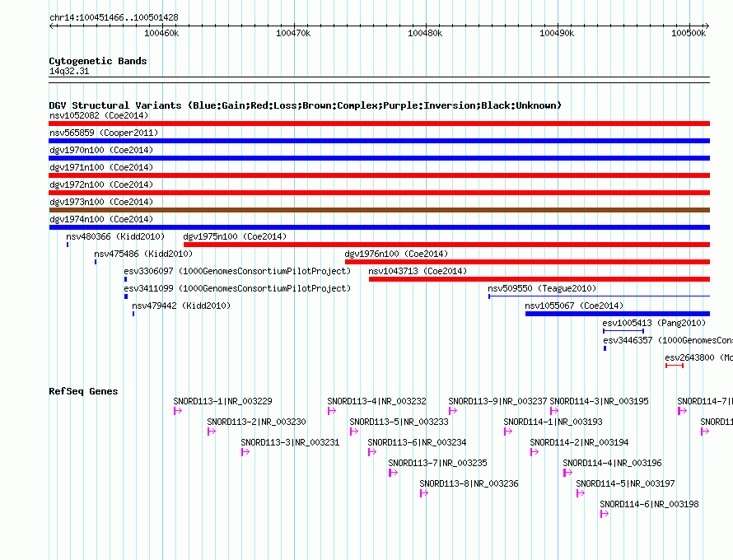Click the dgv1972n100 red loss bar
This screenshot has width=733, height=560.
(379, 193)
